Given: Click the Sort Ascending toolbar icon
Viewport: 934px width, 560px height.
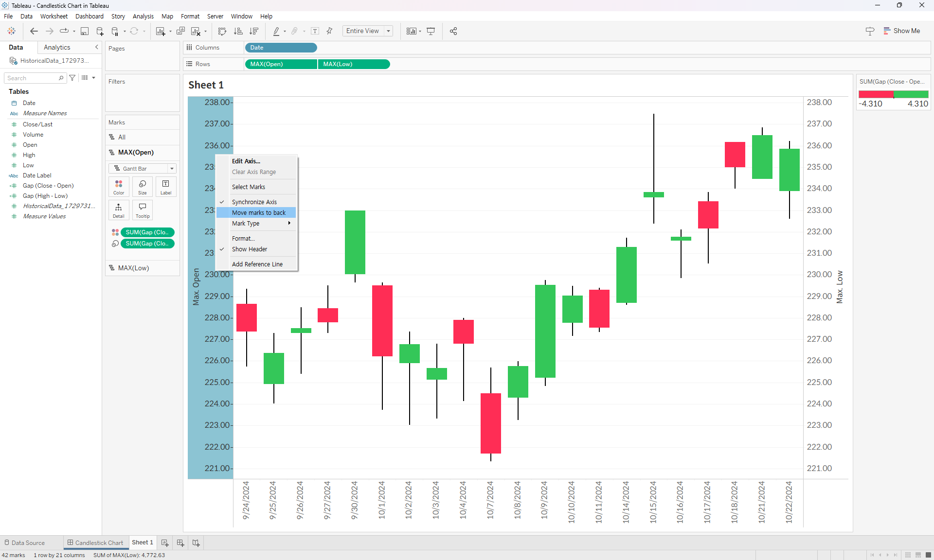Looking at the screenshot, I should [238, 31].
